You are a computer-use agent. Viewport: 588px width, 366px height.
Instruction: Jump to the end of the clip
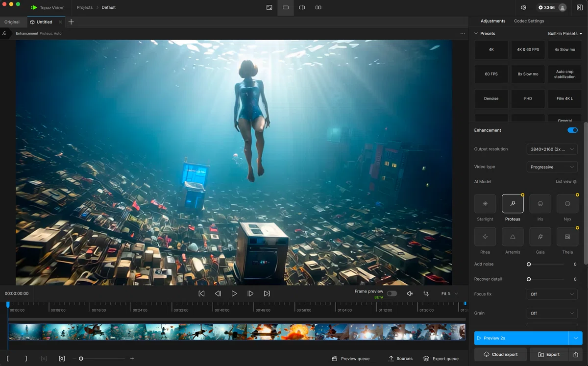pyautogui.click(x=267, y=293)
